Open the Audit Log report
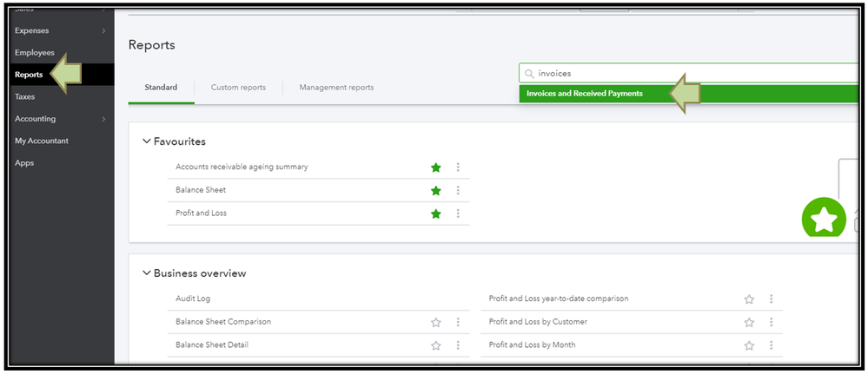This screenshot has height=374, width=868. [x=193, y=299]
